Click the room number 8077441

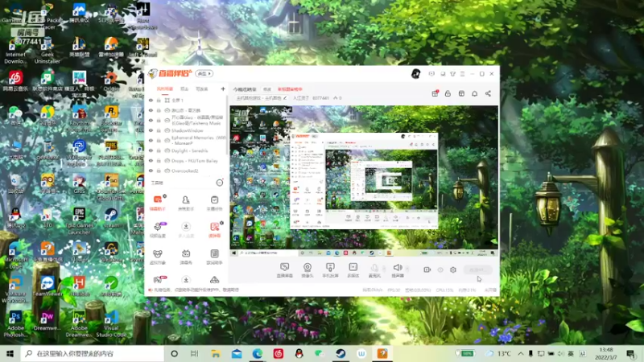tap(320, 98)
